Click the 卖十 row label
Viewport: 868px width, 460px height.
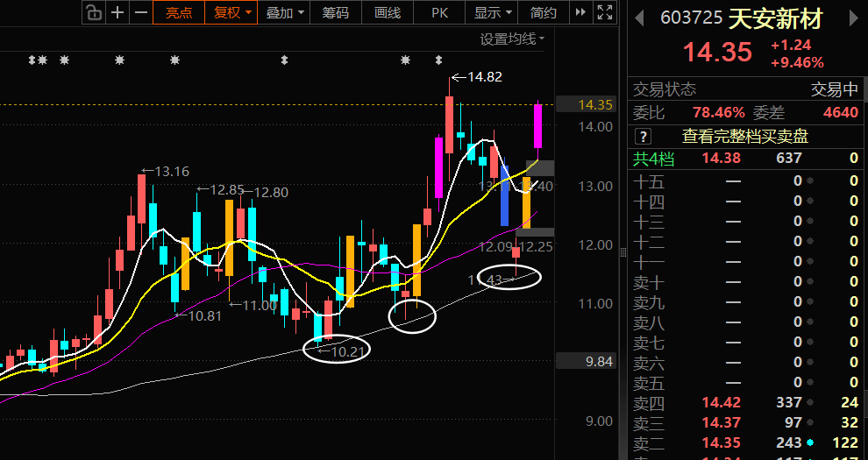tap(649, 283)
